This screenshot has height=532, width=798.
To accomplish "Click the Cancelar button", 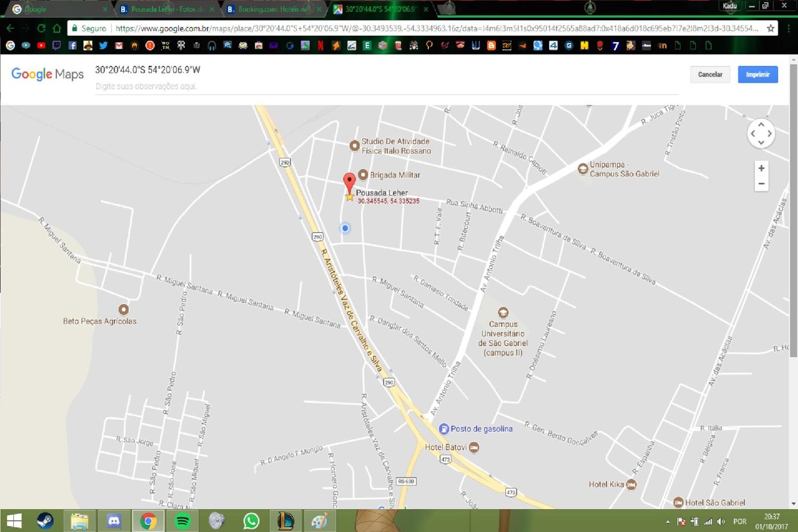I will tap(710, 74).
